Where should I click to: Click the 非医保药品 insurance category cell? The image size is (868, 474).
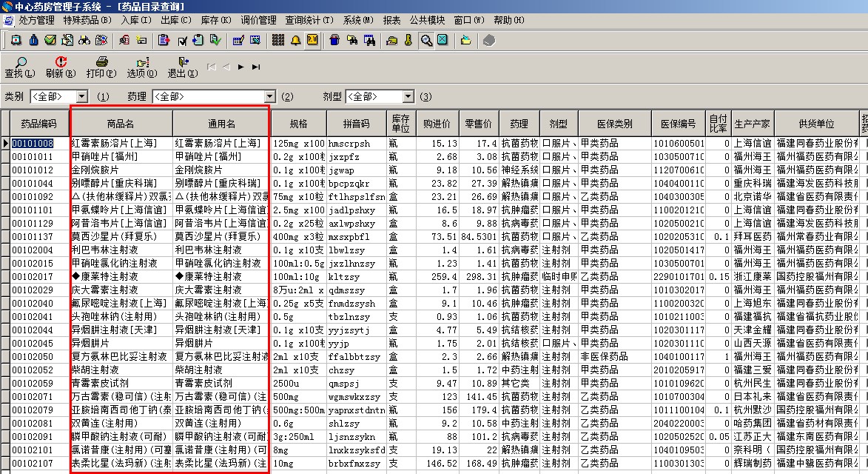[614, 356]
